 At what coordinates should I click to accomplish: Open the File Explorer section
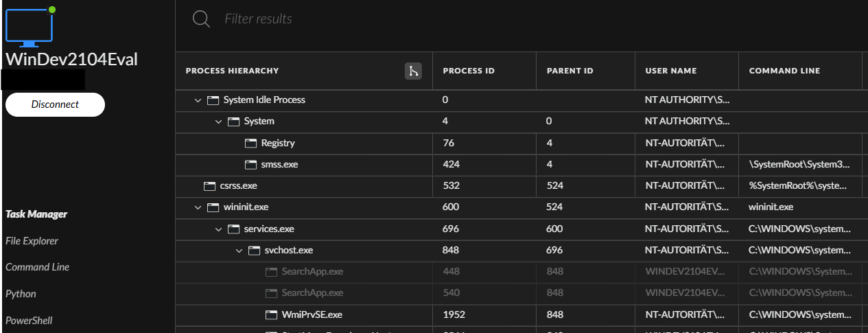click(32, 241)
